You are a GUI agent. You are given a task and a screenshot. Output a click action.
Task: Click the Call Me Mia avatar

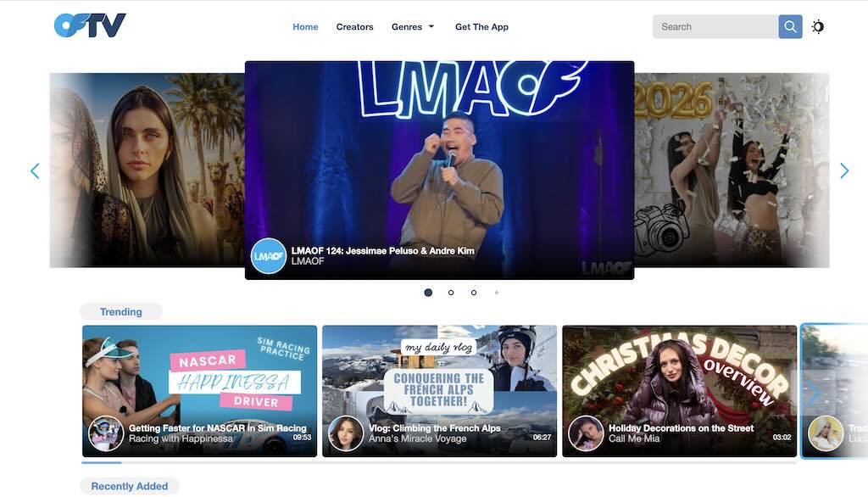click(x=586, y=433)
